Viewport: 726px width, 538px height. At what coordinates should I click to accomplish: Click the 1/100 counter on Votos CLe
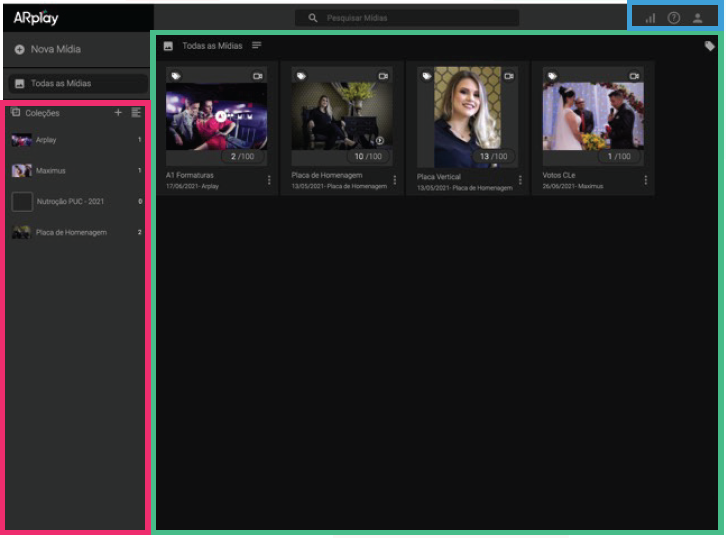[x=619, y=156]
